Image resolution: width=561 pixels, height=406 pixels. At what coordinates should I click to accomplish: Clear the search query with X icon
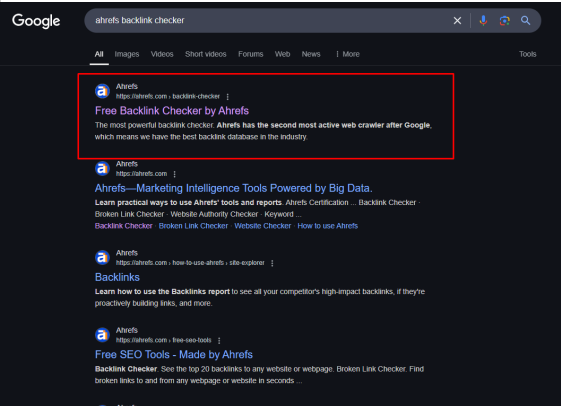(457, 21)
